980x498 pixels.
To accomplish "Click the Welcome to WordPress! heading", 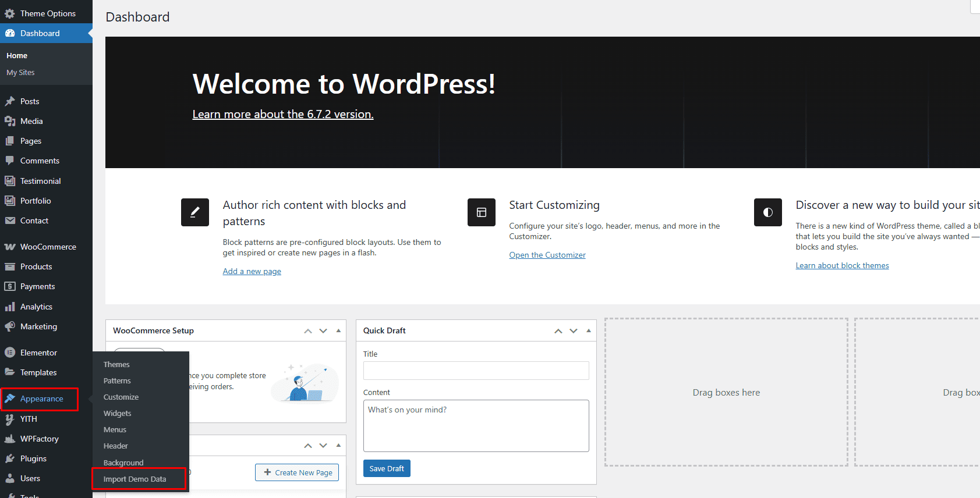I will (344, 84).
